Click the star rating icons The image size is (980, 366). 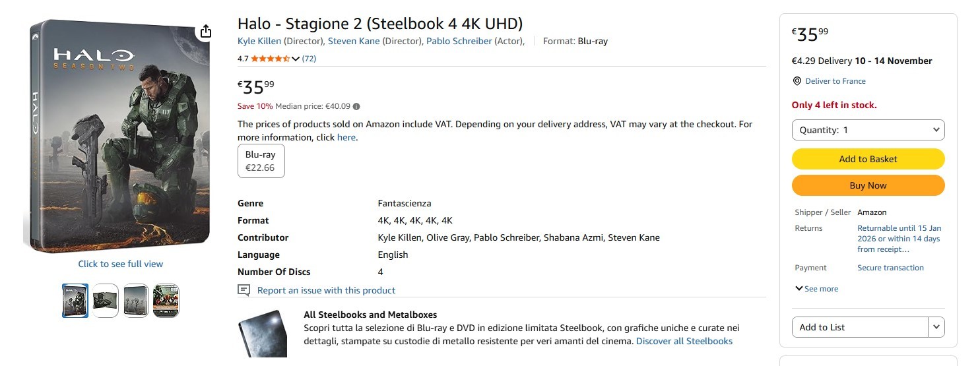click(270, 59)
